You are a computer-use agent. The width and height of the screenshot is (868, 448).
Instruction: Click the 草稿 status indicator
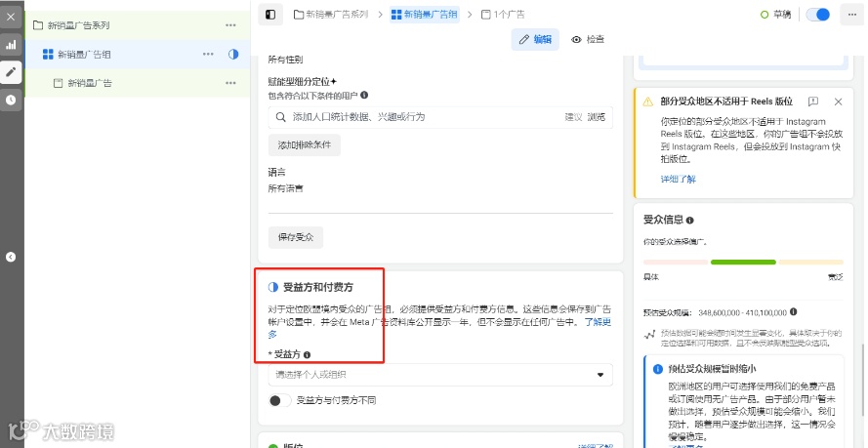[775, 15]
